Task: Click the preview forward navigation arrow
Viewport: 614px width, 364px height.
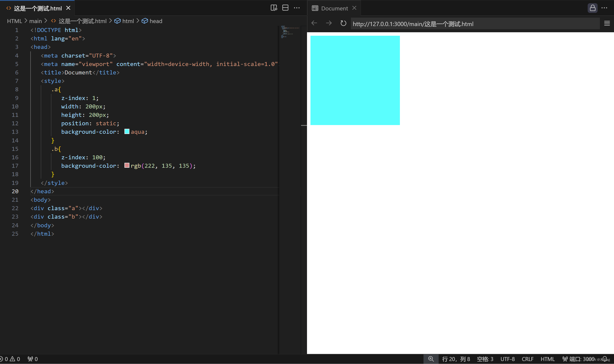Action: pos(328,23)
